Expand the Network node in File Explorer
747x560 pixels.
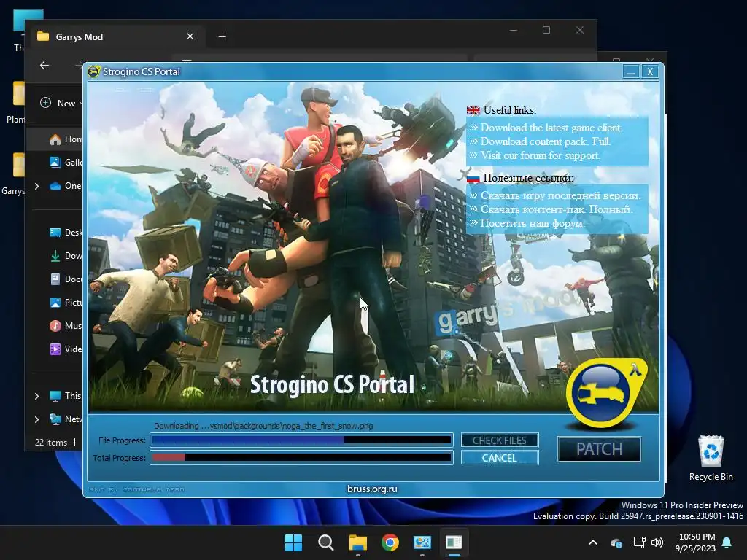coord(36,419)
